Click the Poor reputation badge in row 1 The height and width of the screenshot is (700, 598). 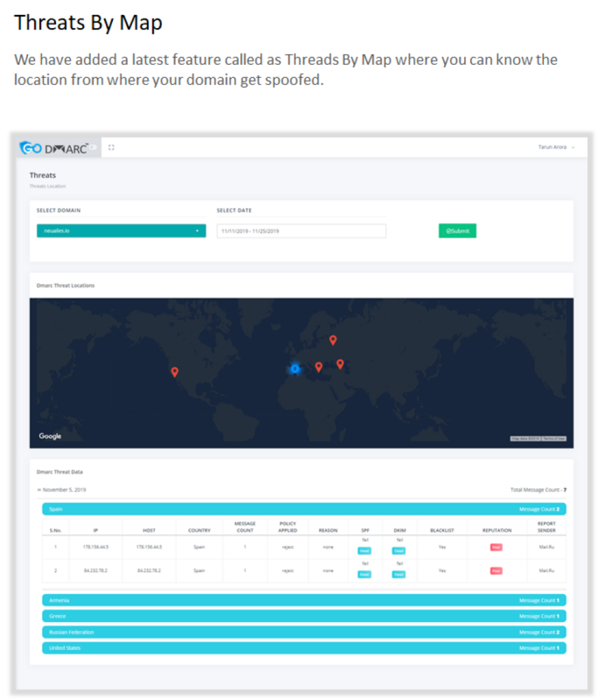pyautogui.click(x=496, y=548)
